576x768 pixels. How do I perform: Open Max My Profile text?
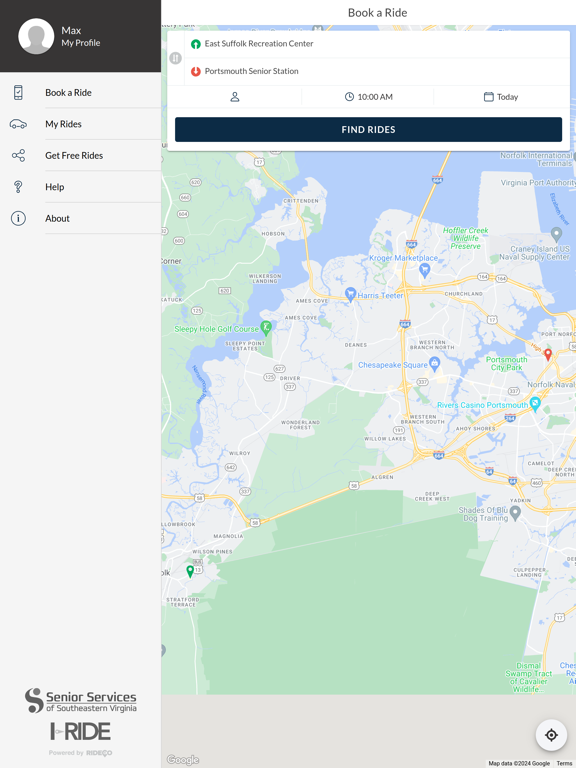[80, 36]
